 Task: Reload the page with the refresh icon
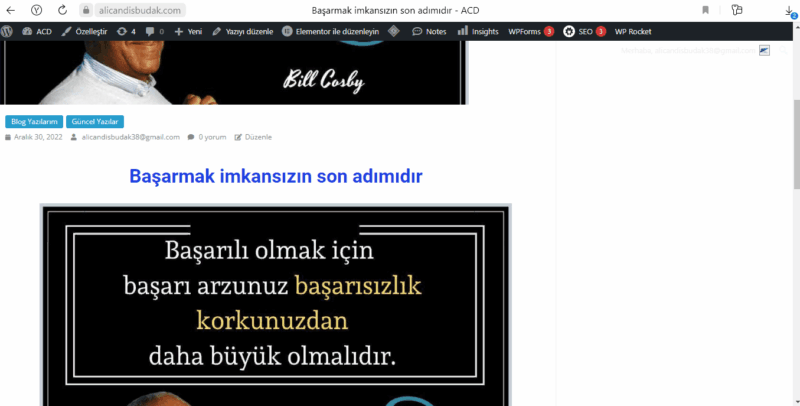pyautogui.click(x=61, y=10)
